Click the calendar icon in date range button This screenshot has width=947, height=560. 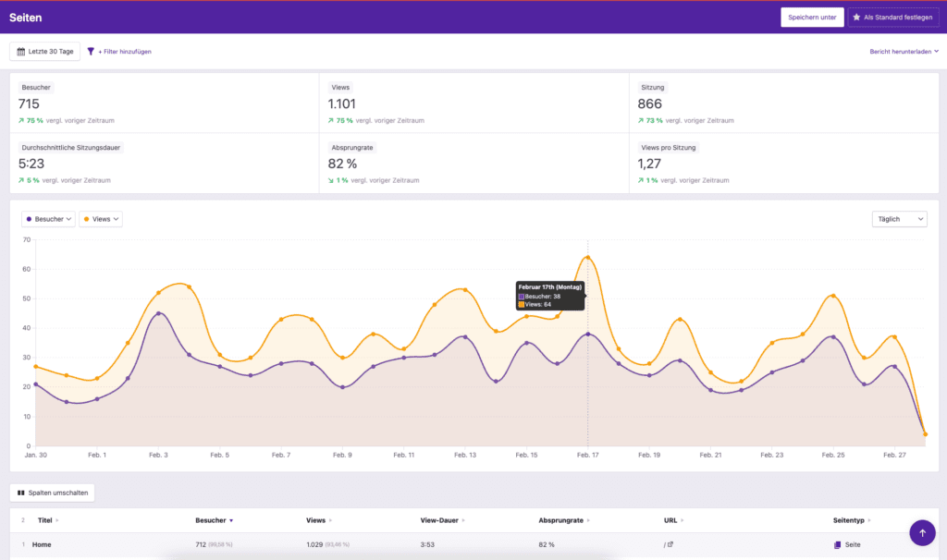pyautogui.click(x=21, y=52)
